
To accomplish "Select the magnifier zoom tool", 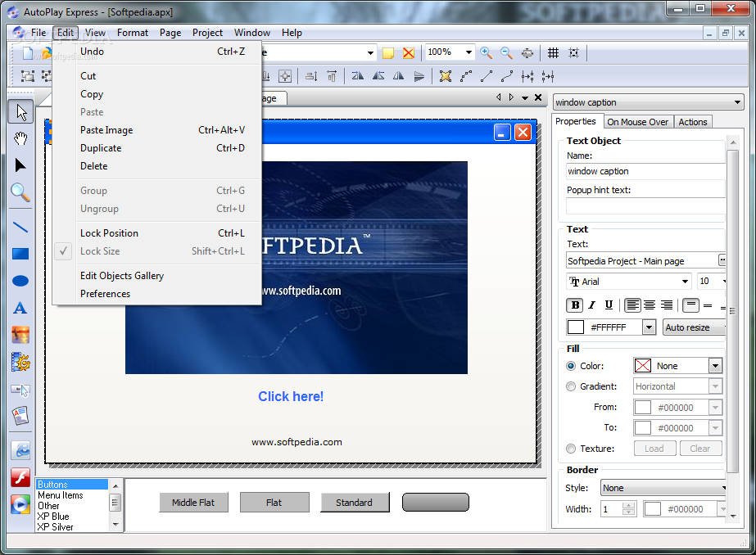I will point(20,192).
